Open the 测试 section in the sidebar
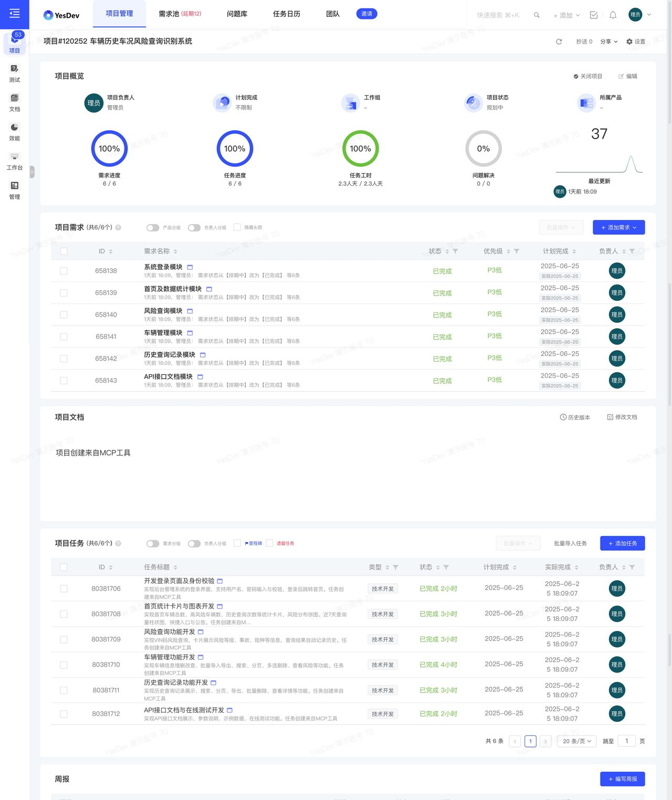The image size is (672, 800). (x=14, y=73)
